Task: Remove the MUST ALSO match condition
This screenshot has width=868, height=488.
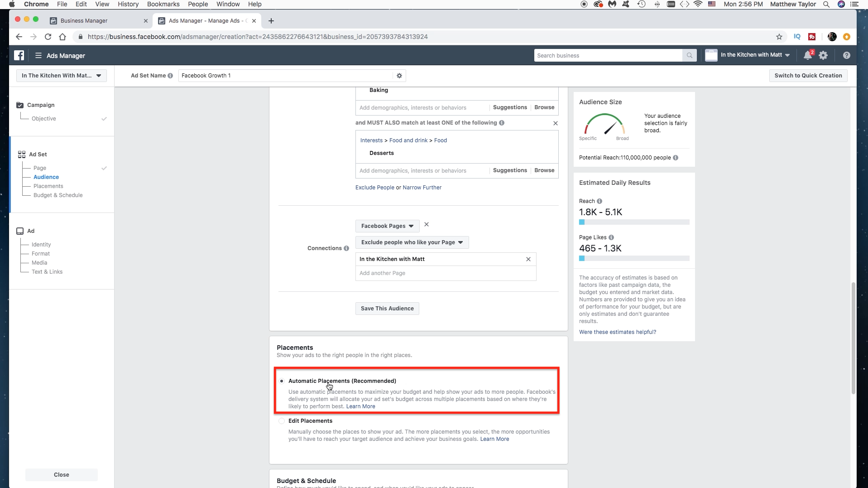Action: coord(556,123)
